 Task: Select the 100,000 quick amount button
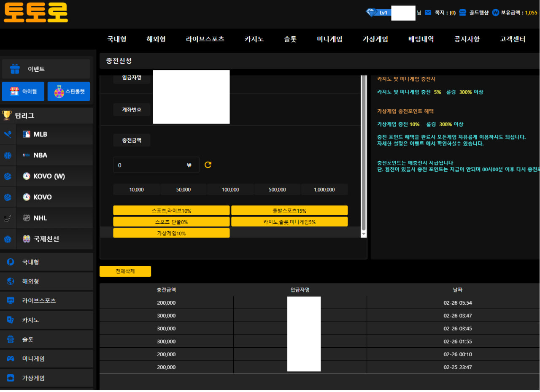(x=230, y=189)
